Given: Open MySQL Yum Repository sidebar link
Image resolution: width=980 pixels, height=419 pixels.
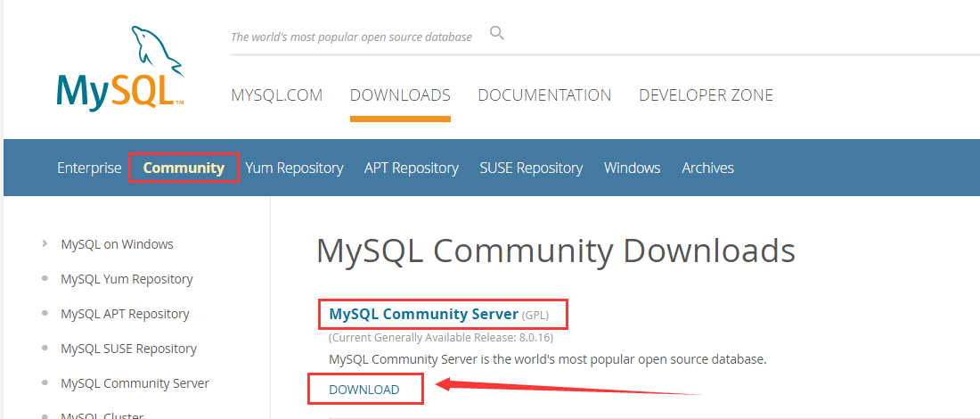Looking at the screenshot, I should click(127, 279).
